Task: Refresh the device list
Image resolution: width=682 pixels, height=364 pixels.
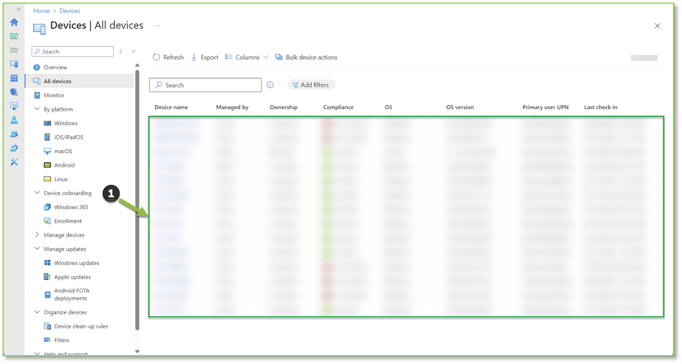Action: tap(168, 57)
